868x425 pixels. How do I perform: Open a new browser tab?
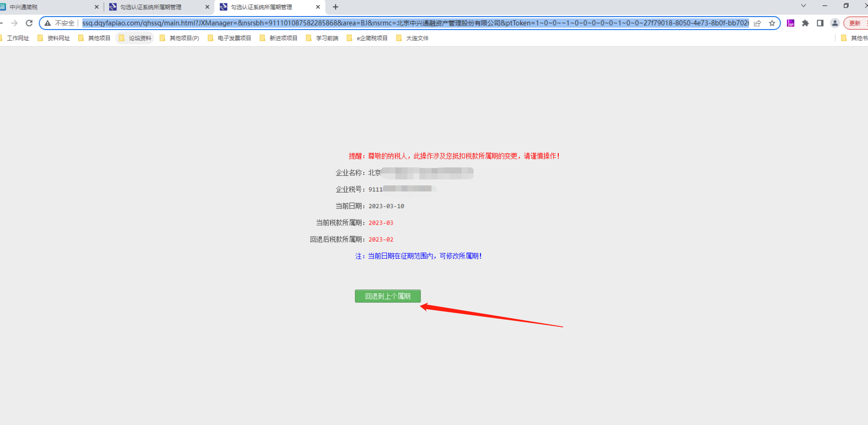click(x=335, y=7)
